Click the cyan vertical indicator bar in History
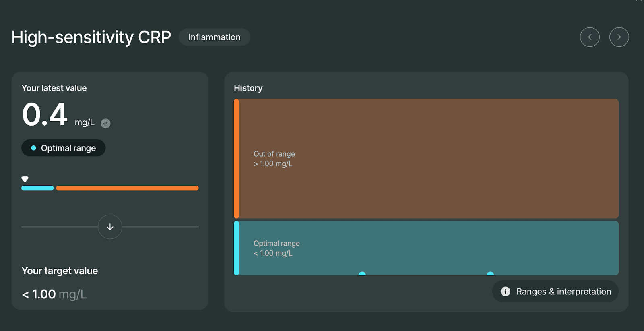Image resolution: width=644 pixels, height=331 pixels. [x=237, y=248]
